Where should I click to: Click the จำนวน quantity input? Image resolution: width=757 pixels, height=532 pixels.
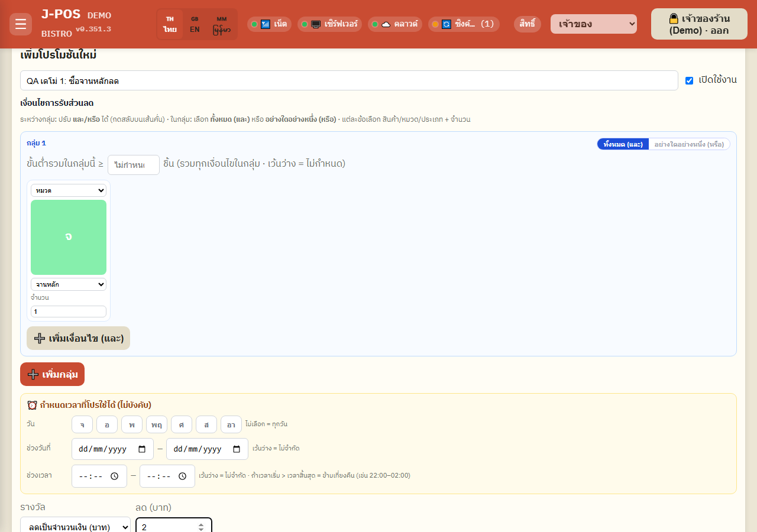[x=69, y=312]
